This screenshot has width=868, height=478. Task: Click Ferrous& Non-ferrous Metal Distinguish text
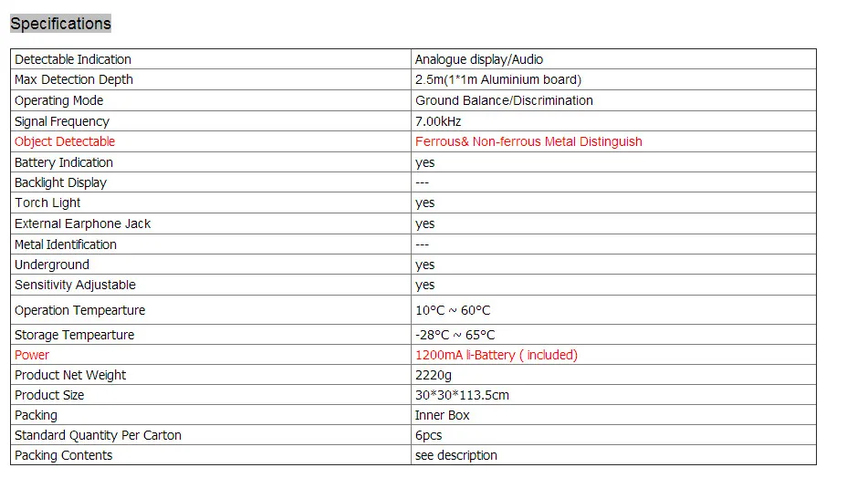(x=528, y=141)
